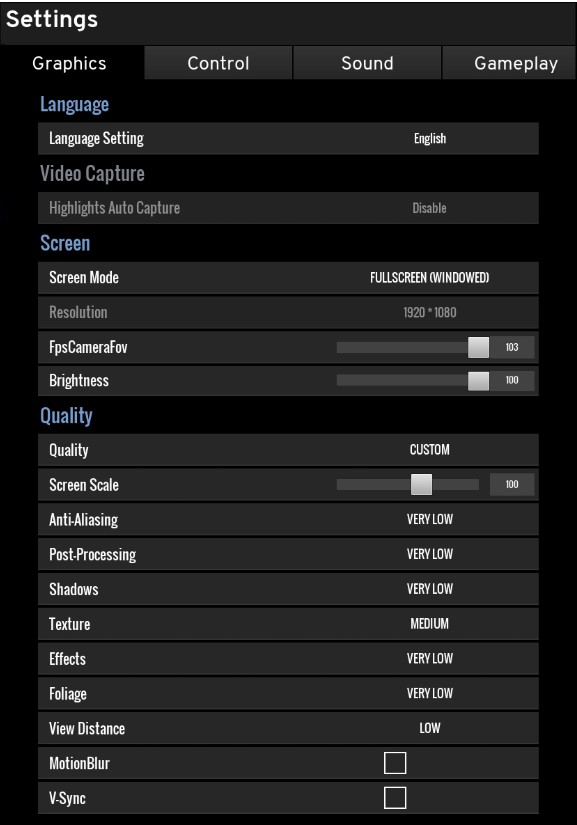The width and height of the screenshot is (577, 825).
Task: Change Screen Mode from Fullscreen (Windowed)
Action: [429, 277]
